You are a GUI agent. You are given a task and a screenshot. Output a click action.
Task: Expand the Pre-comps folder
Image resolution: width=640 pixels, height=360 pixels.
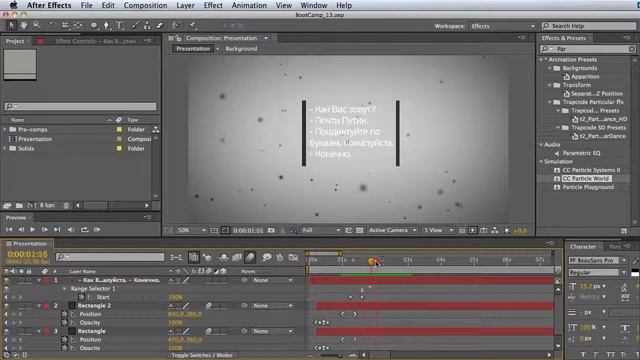(5, 129)
